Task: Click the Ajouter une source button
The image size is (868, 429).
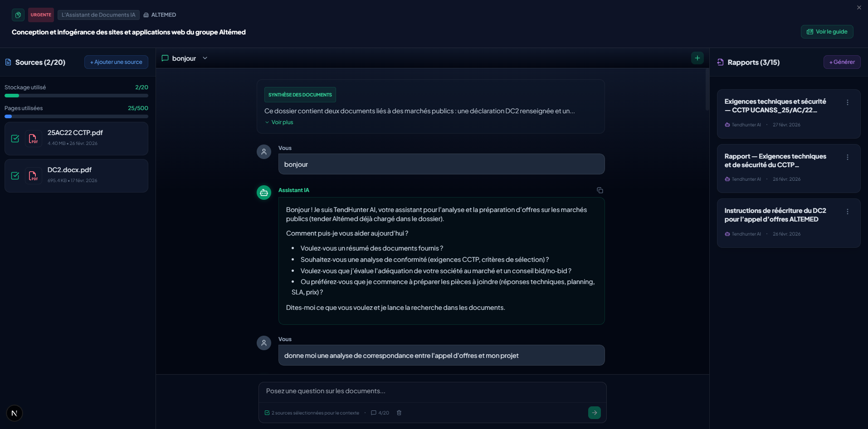Action: (116, 62)
